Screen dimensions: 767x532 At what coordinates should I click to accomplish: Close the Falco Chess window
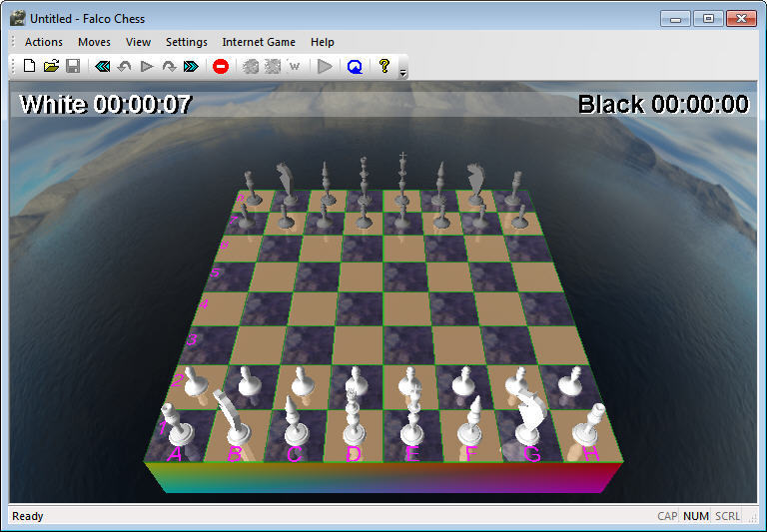(741, 19)
